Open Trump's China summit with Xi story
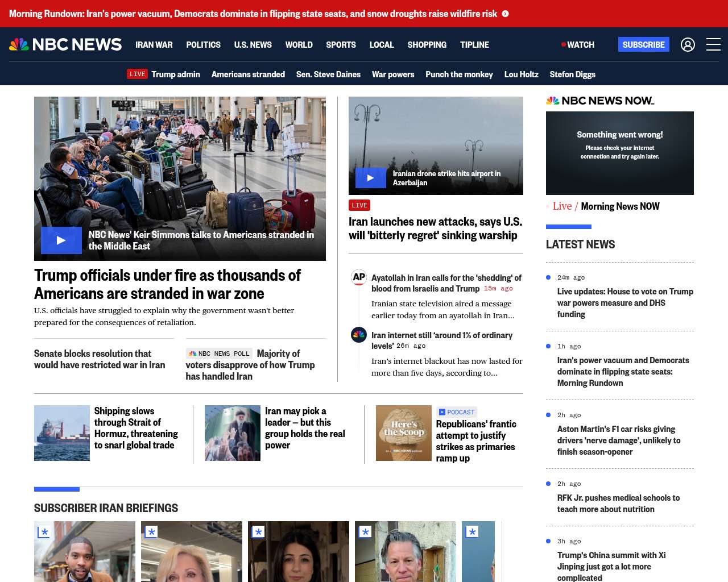 coord(611,566)
